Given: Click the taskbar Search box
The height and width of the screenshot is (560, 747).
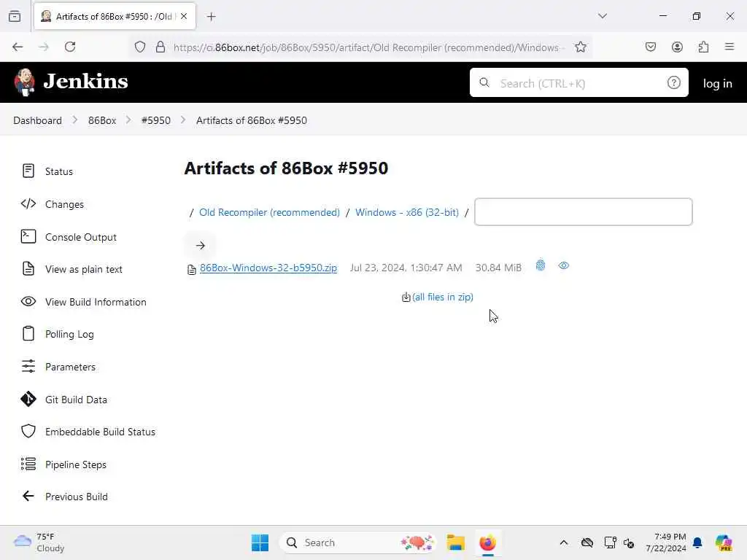Looking at the screenshot, I should 358,542.
